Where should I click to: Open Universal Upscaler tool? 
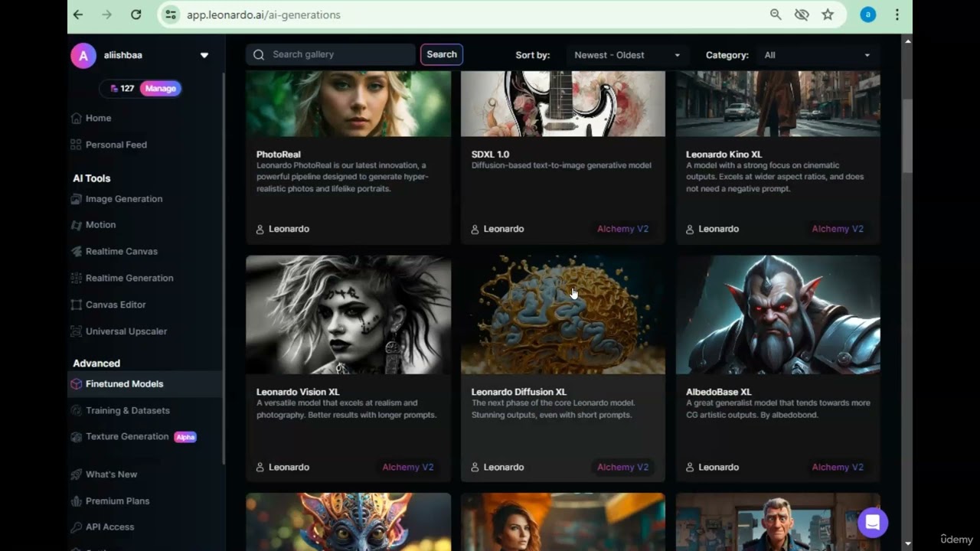click(x=126, y=331)
